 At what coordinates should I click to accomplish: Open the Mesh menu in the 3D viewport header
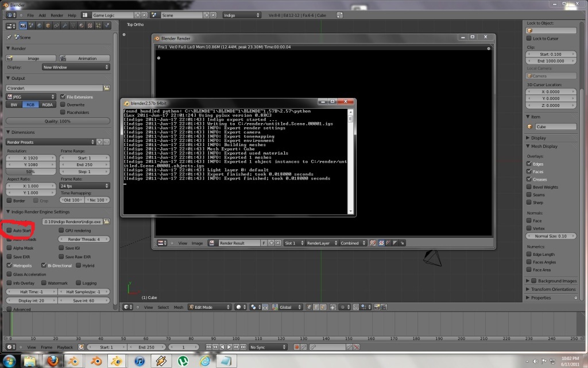point(179,307)
